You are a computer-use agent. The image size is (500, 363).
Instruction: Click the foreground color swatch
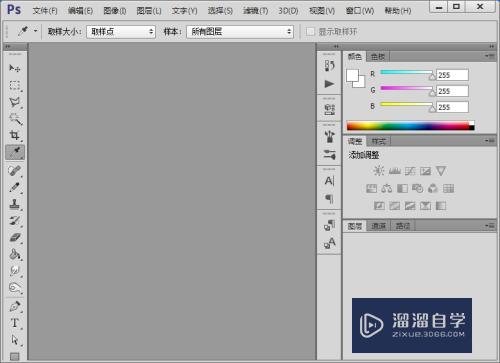(x=352, y=75)
